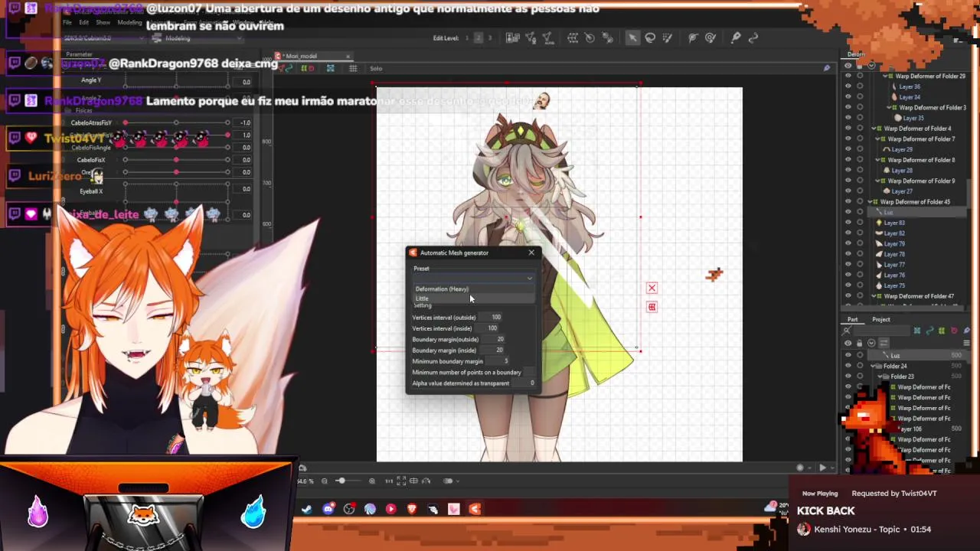Screen dimensions: 980x551
Task: Open Brave browser from the taskbar
Action: click(x=412, y=509)
